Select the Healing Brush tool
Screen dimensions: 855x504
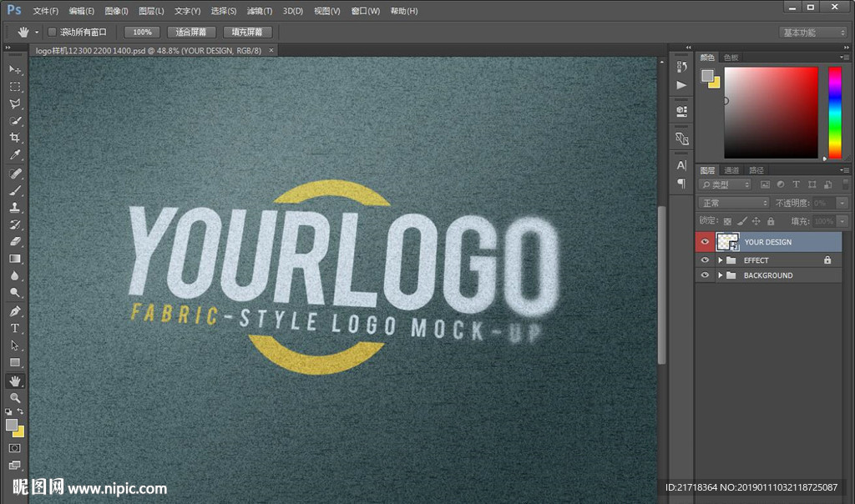click(15, 174)
